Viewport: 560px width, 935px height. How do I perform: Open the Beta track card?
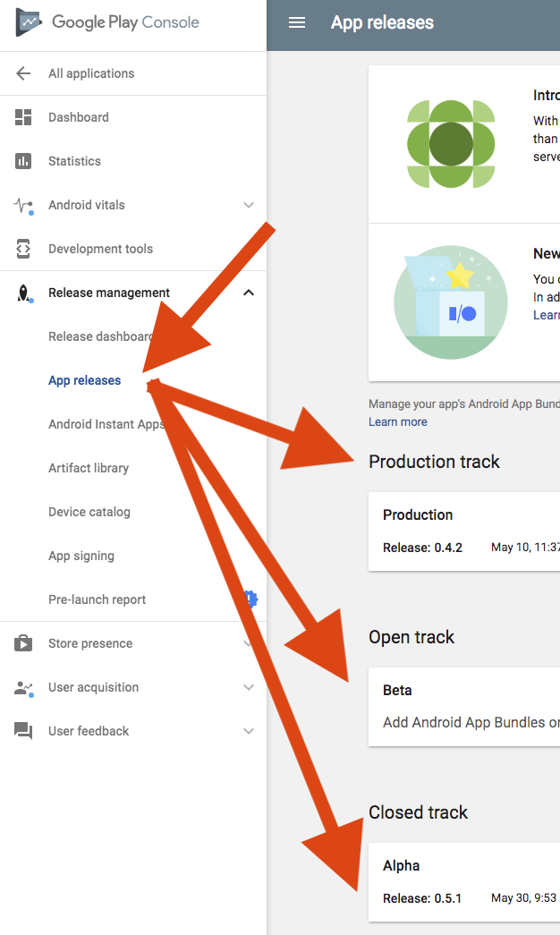[464, 707]
